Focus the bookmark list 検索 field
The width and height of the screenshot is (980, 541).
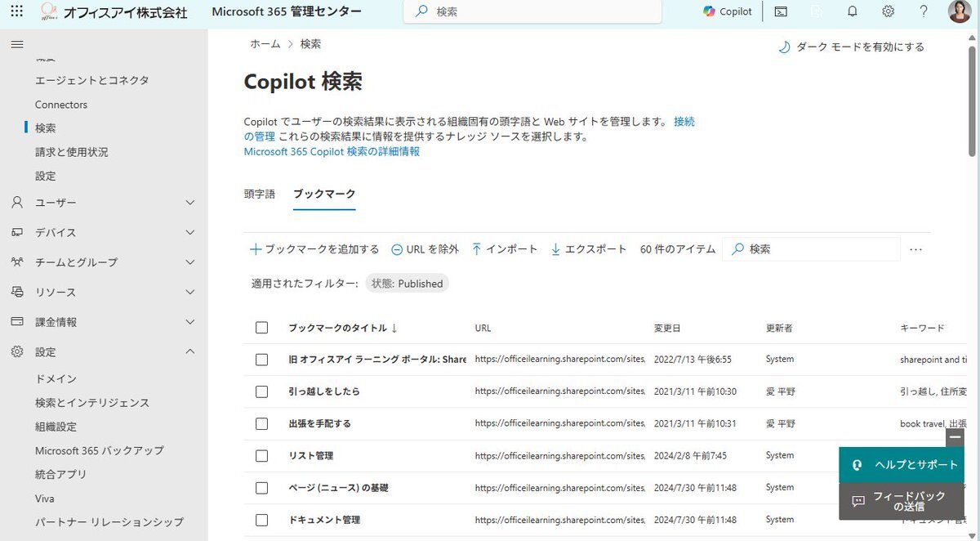812,249
